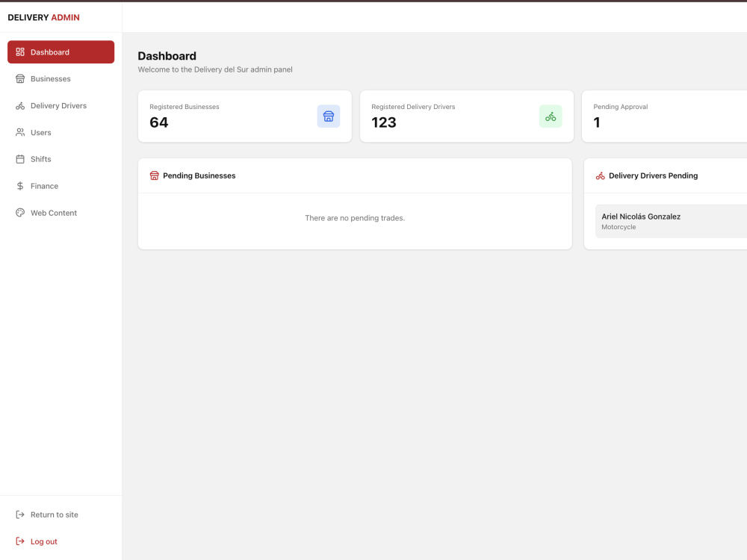Screen dimensions: 747x560
Task: Click the Dashboard page title
Action: [167, 56]
